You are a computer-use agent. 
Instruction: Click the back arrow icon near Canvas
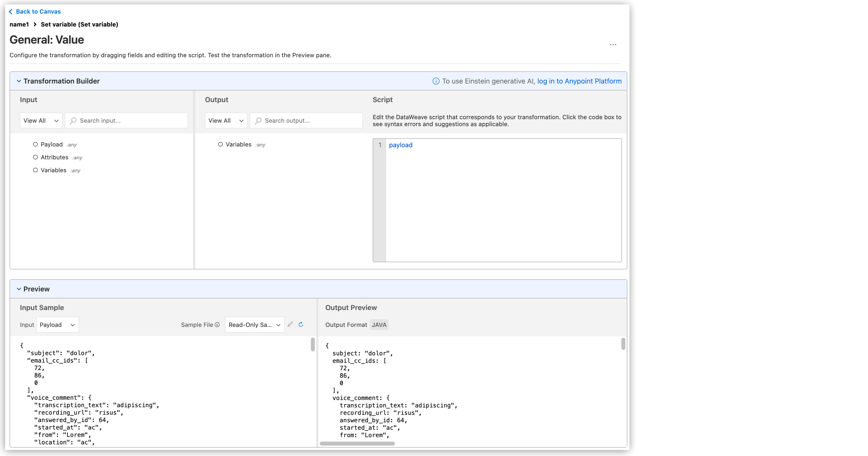pyautogui.click(x=11, y=12)
